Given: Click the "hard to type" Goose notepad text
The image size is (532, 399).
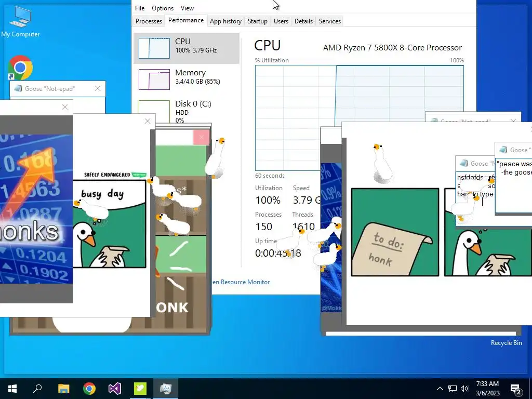Looking at the screenshot, I should (x=475, y=194).
